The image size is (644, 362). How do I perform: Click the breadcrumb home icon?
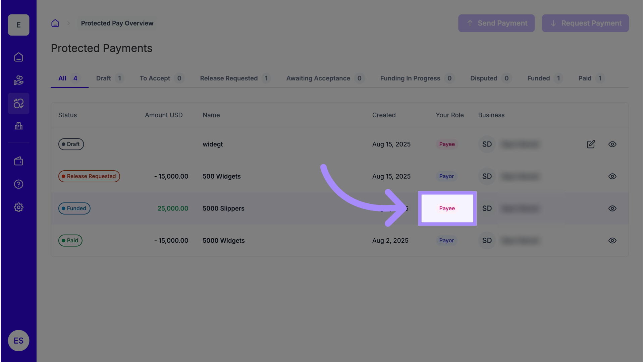pos(55,23)
